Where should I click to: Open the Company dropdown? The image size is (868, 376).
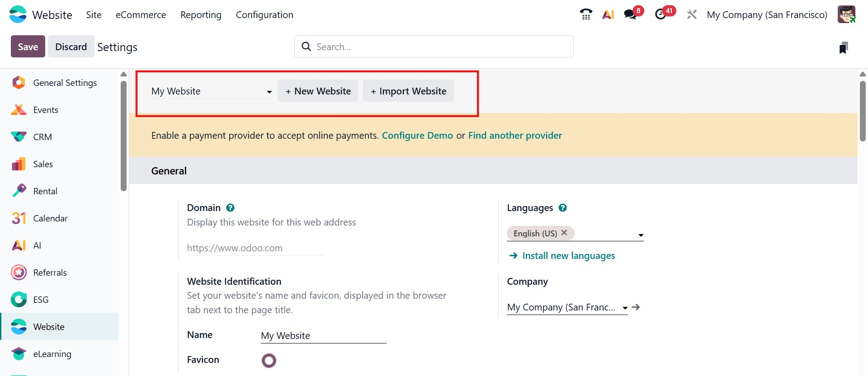(625, 308)
